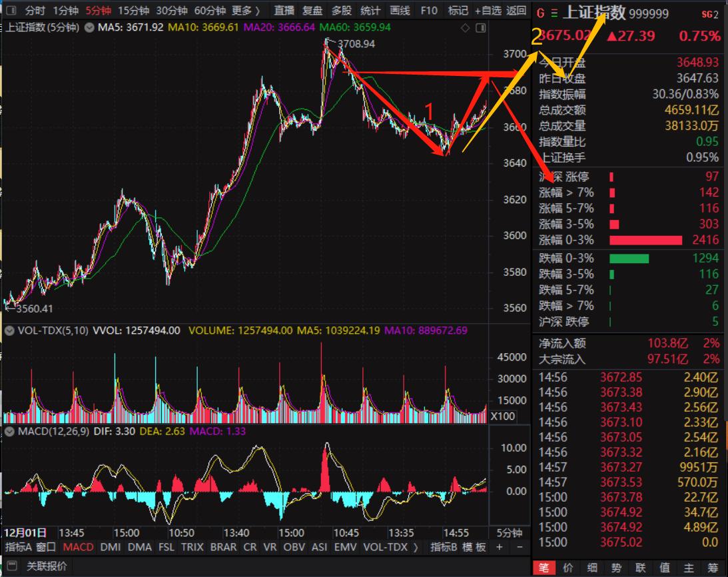Open the F10 company info
The width and height of the screenshot is (728, 577).
[429, 10]
